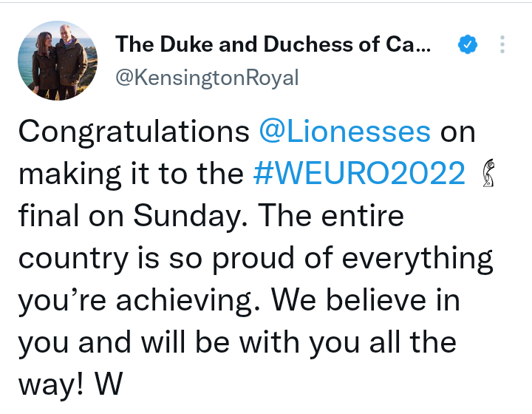Click 'making it to the' text
Image resolution: width=532 pixels, height=414 pixels.
click(x=130, y=174)
